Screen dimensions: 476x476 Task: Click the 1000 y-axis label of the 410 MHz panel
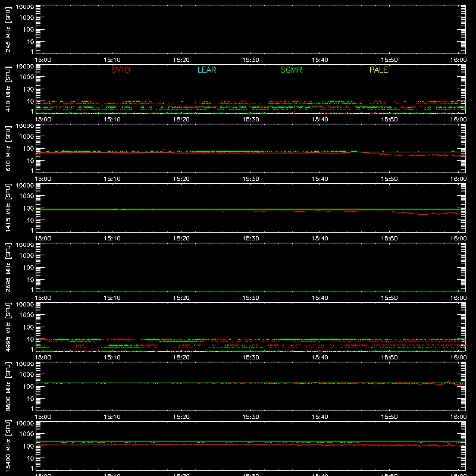click(x=27, y=77)
